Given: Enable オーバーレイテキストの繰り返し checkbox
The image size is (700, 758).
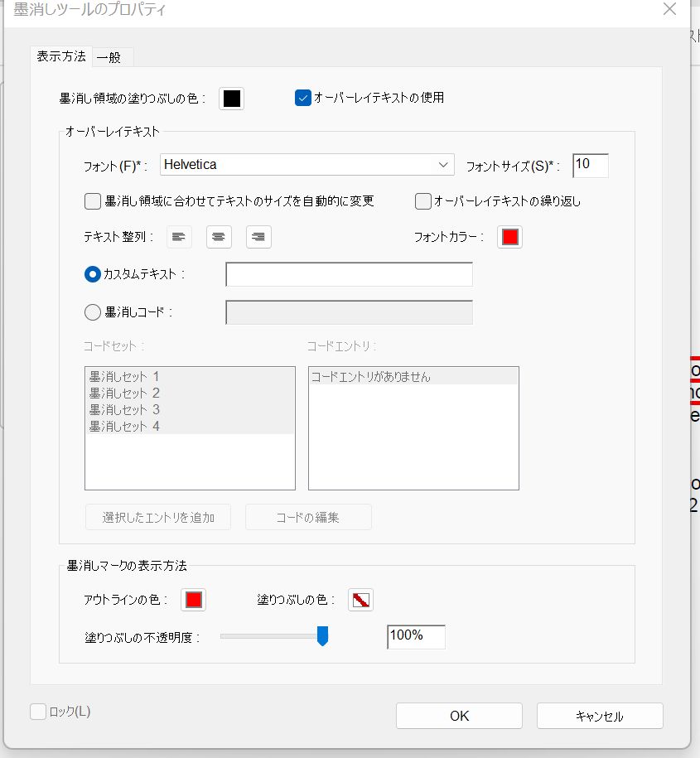Looking at the screenshot, I should [422, 200].
